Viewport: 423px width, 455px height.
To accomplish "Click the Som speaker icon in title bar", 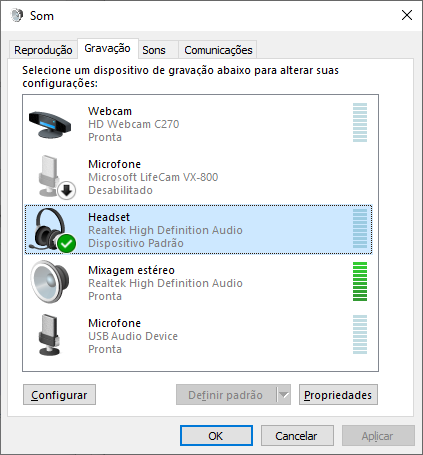I will coord(17,15).
